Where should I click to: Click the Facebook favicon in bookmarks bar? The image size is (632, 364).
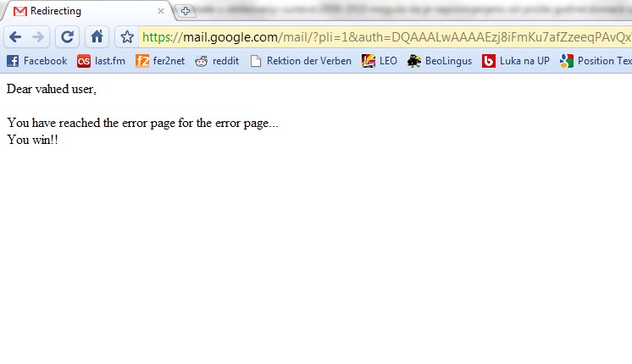click(13, 61)
